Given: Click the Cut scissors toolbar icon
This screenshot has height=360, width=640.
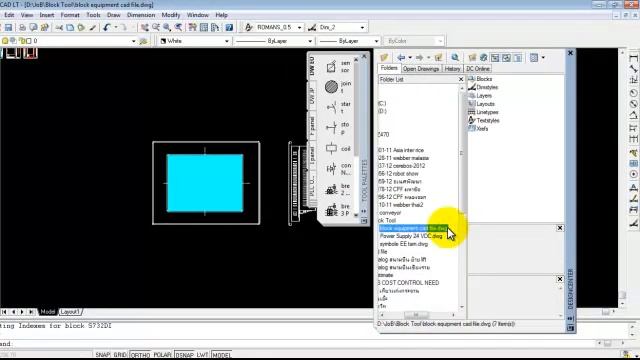Looking at the screenshot, I should point(59,27).
